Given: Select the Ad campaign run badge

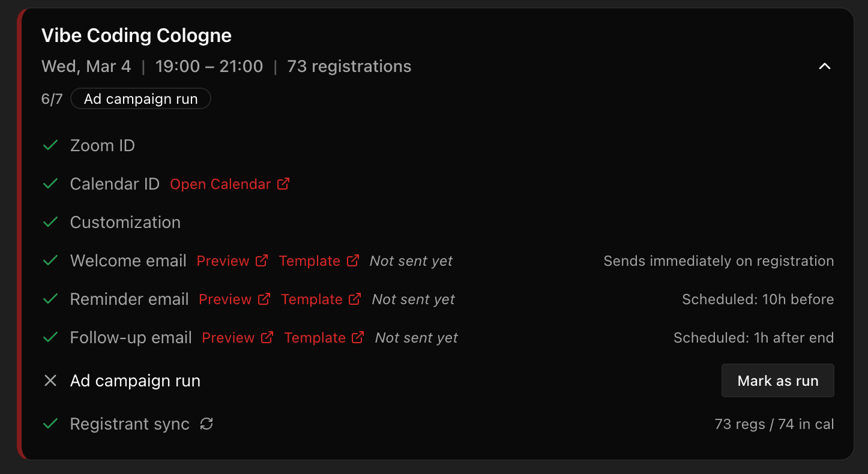Looking at the screenshot, I should pos(140,98).
